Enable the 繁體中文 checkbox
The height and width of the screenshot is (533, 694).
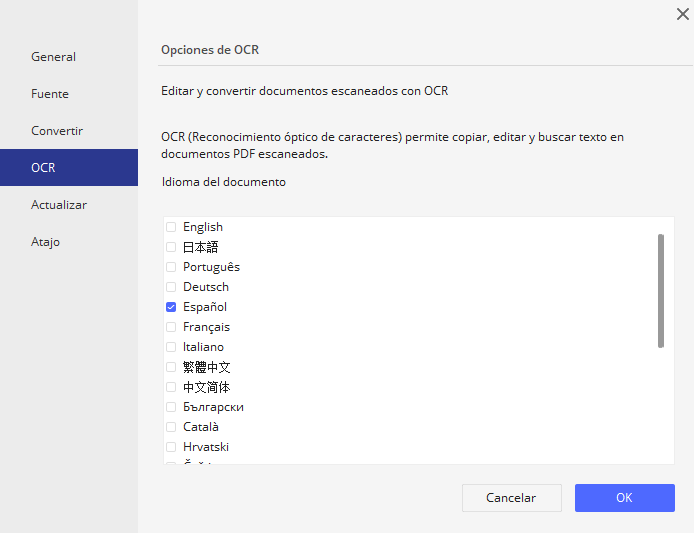coord(171,367)
